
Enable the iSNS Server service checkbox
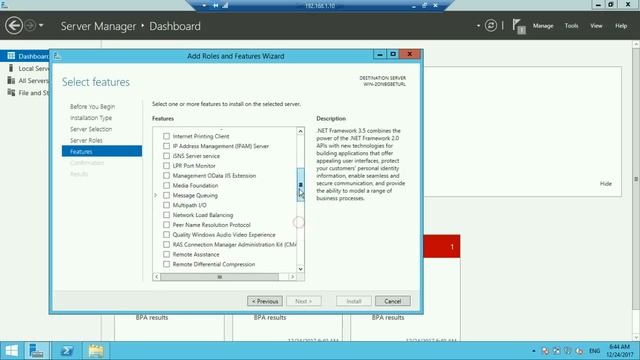[x=166, y=156]
